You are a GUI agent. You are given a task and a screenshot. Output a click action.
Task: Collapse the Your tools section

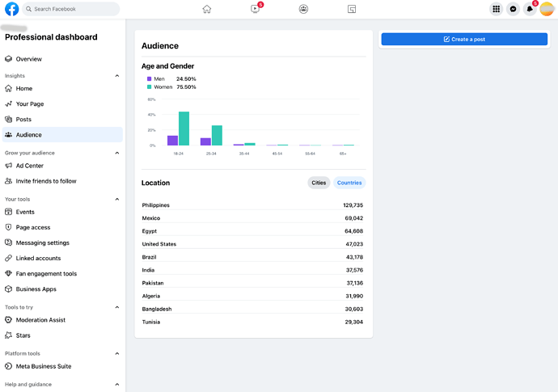(116, 199)
